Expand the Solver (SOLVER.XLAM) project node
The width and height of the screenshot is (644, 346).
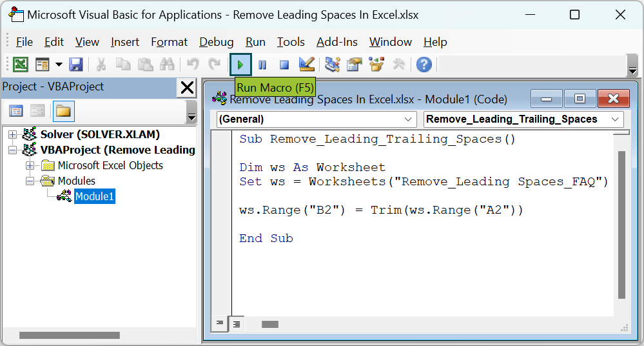coord(13,134)
